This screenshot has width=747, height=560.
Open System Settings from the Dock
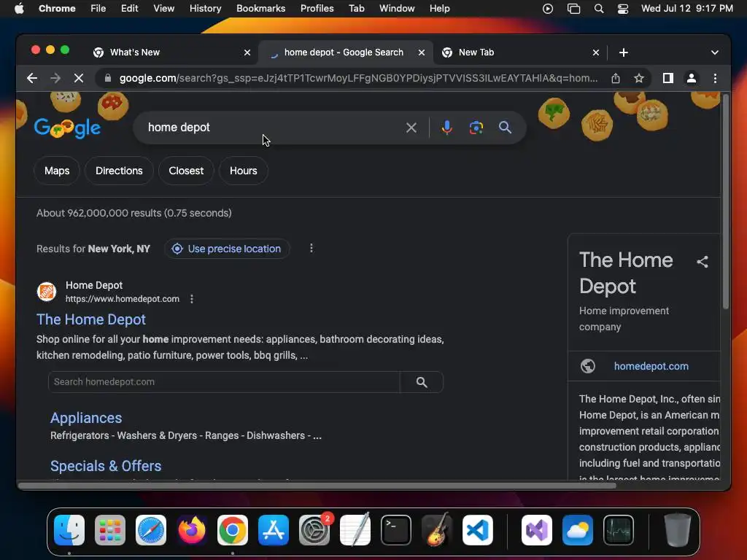(314, 530)
